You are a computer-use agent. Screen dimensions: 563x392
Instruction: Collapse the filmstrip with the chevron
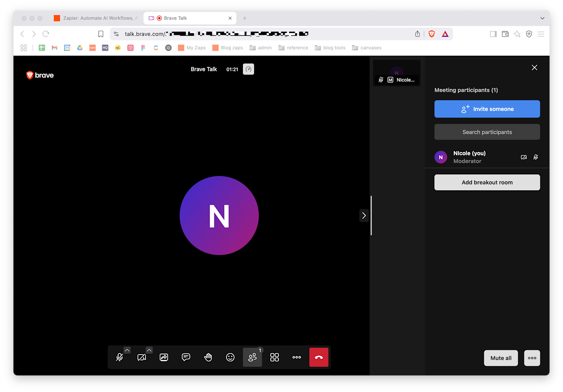(x=364, y=216)
